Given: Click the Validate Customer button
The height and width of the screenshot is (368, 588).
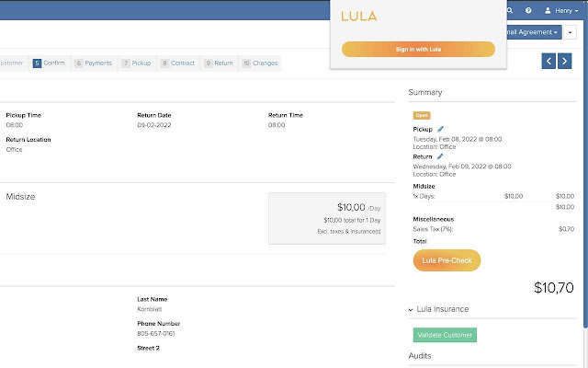Looking at the screenshot, I should [x=445, y=335].
